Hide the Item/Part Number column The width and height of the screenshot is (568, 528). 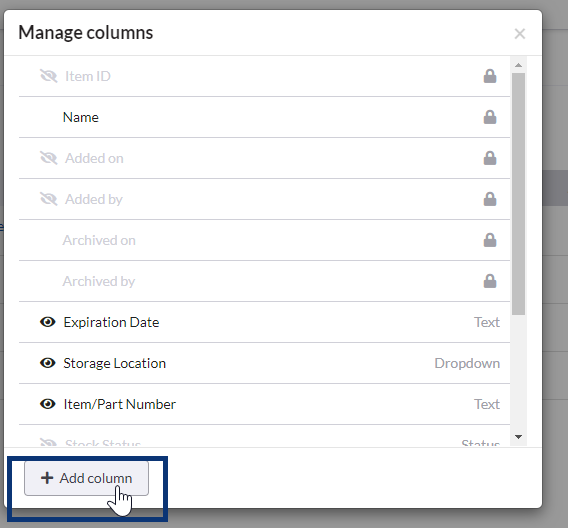[47, 403]
